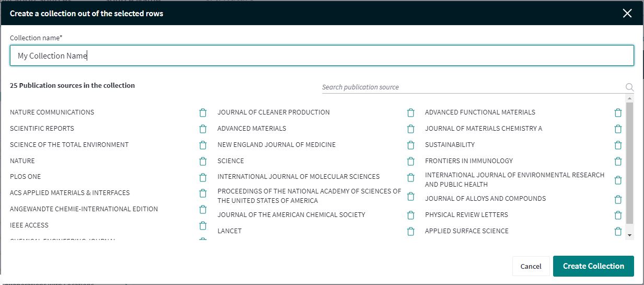The width and height of the screenshot is (644, 285).
Task: Click the list scrollbar up arrow
Action: coord(629,99)
